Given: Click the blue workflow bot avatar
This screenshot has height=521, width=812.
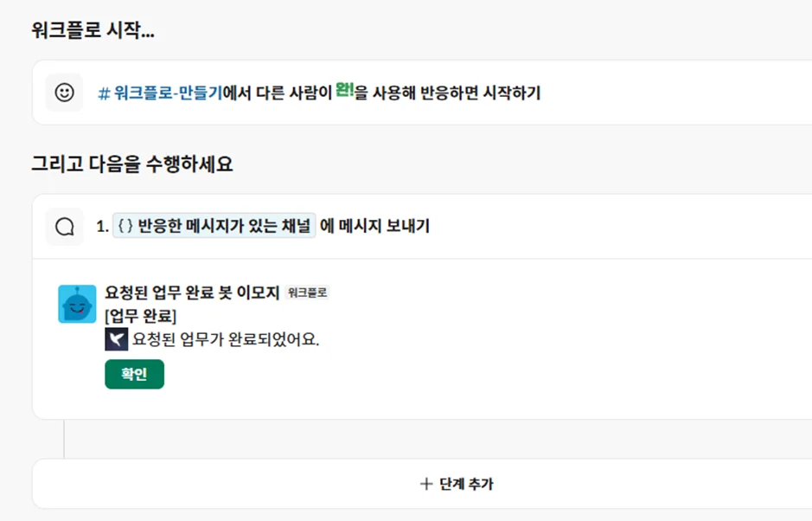Looking at the screenshot, I should (x=77, y=305).
